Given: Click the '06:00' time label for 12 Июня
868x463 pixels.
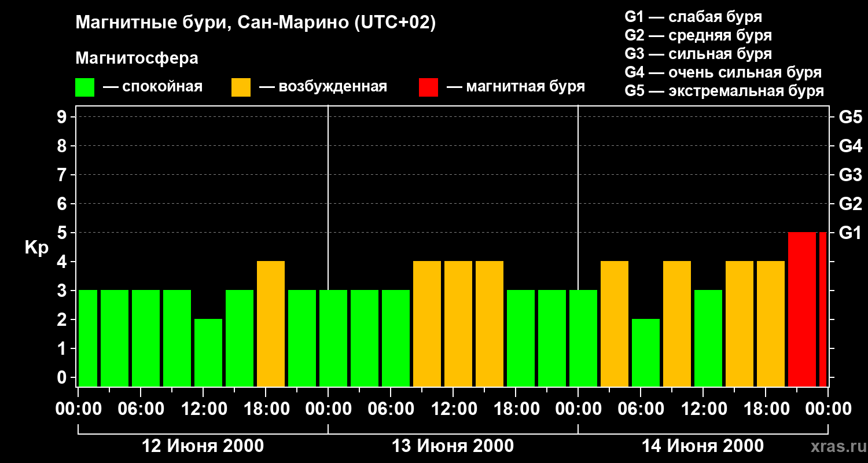Looking at the screenshot, I should point(141,409).
